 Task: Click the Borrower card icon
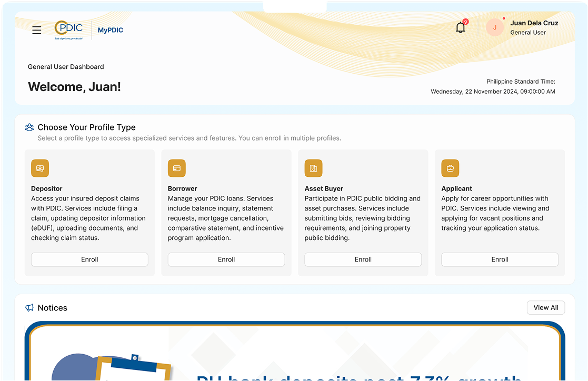point(177,168)
